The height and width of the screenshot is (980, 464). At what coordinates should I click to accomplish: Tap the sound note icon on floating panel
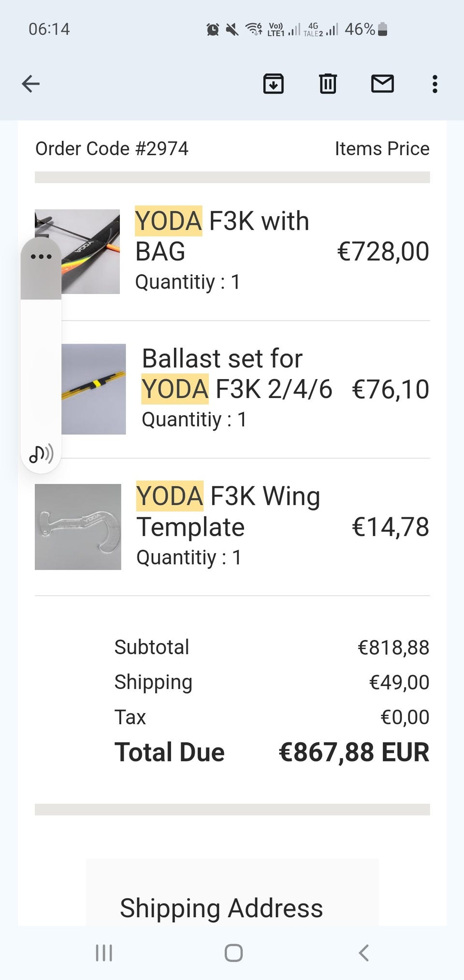pos(41,453)
